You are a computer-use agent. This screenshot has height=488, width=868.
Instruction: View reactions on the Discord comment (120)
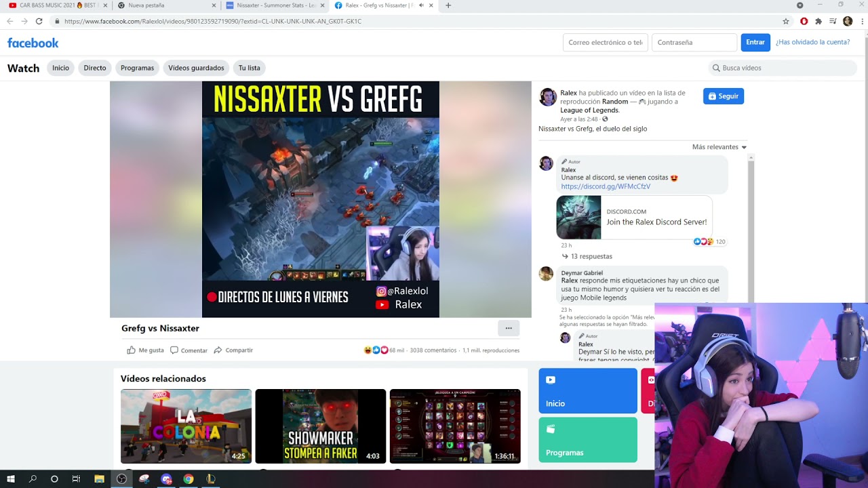pyautogui.click(x=709, y=242)
